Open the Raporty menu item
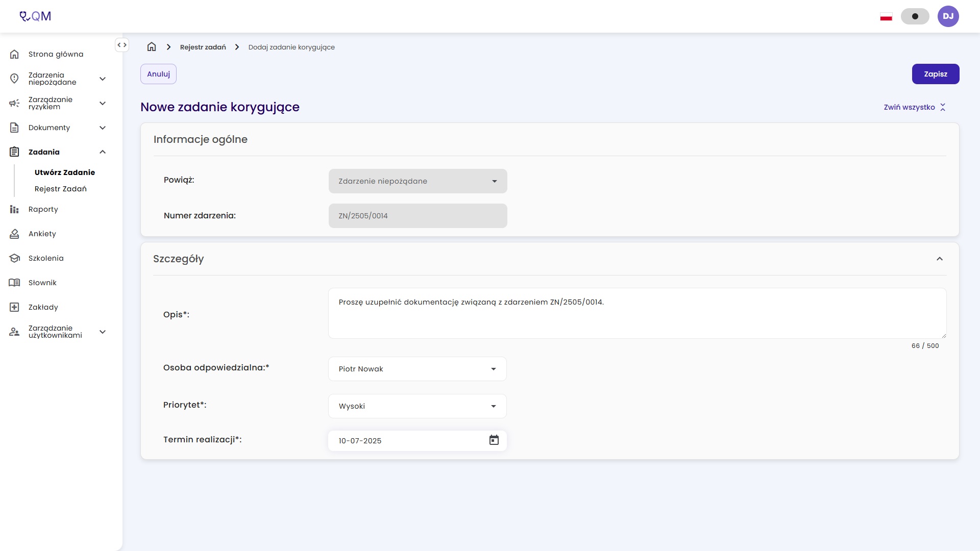The height and width of the screenshot is (551, 980). point(43,209)
